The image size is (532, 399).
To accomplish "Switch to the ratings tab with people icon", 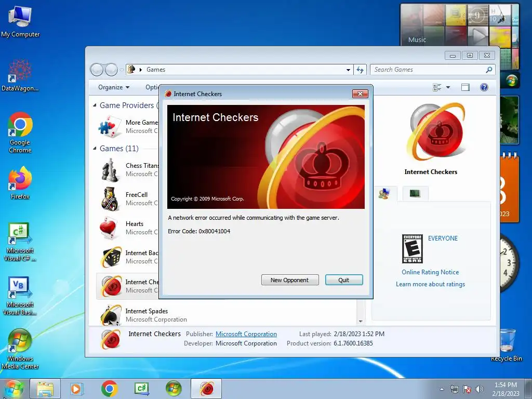I will point(385,193).
